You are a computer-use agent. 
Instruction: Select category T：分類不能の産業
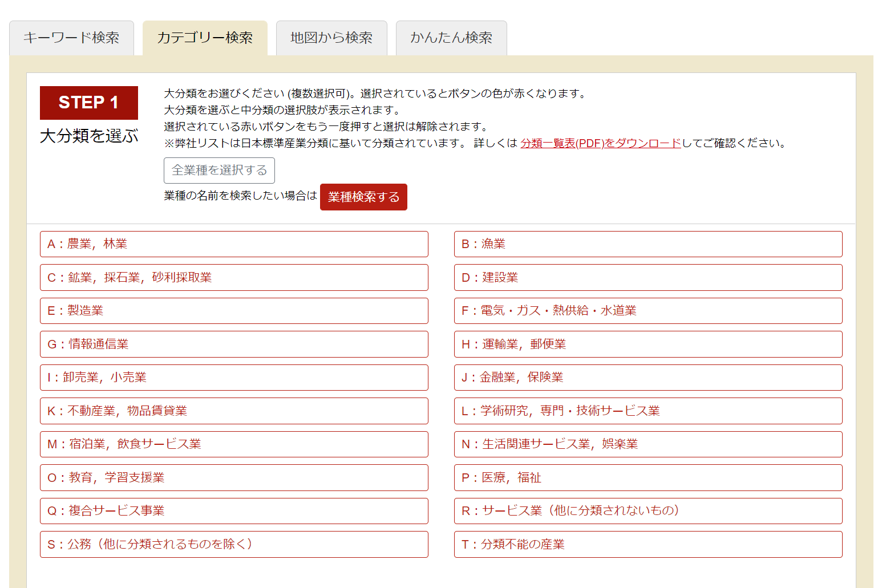coord(648,545)
